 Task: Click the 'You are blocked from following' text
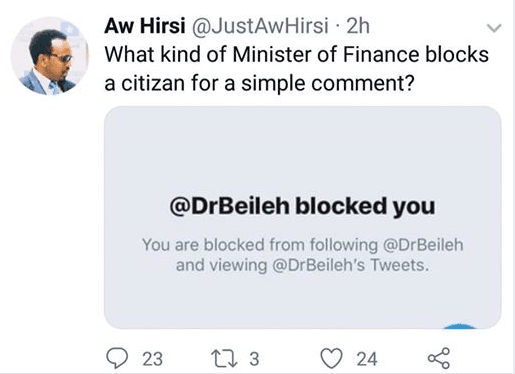click(x=260, y=245)
